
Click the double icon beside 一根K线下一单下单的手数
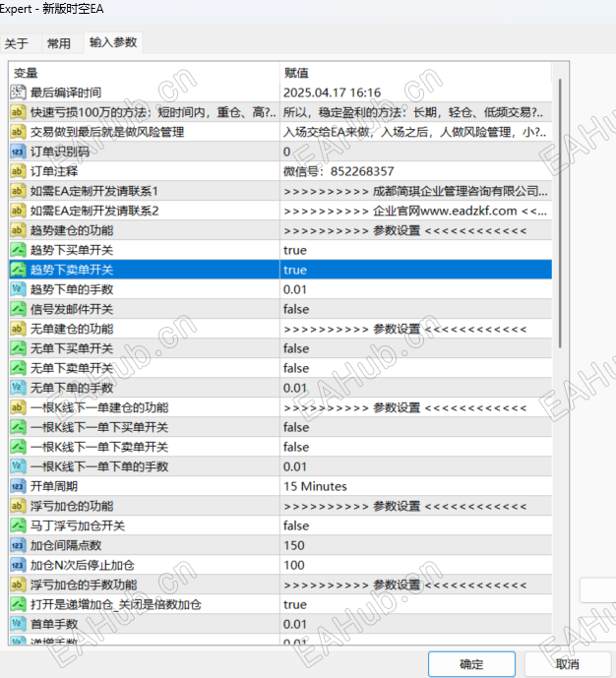click(x=18, y=466)
